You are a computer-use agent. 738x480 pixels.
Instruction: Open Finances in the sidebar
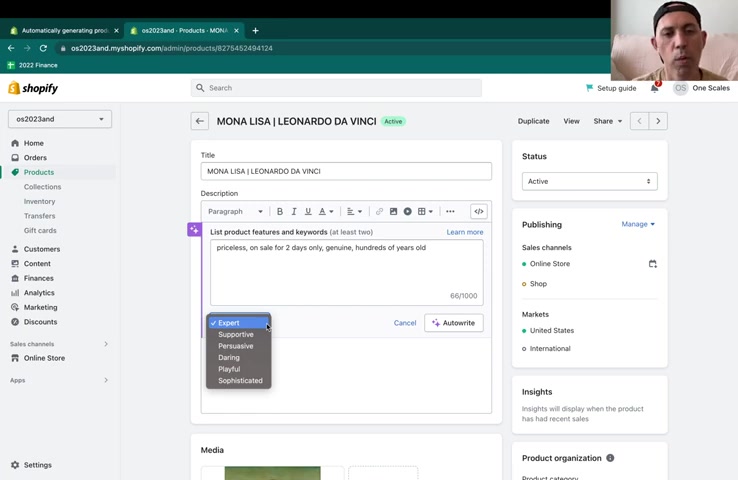[39, 278]
